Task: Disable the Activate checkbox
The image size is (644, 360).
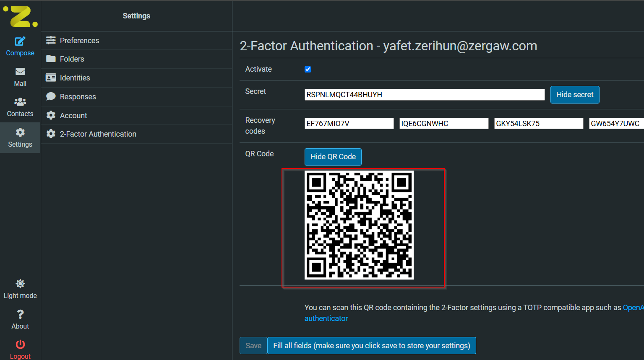Action: 308,69
